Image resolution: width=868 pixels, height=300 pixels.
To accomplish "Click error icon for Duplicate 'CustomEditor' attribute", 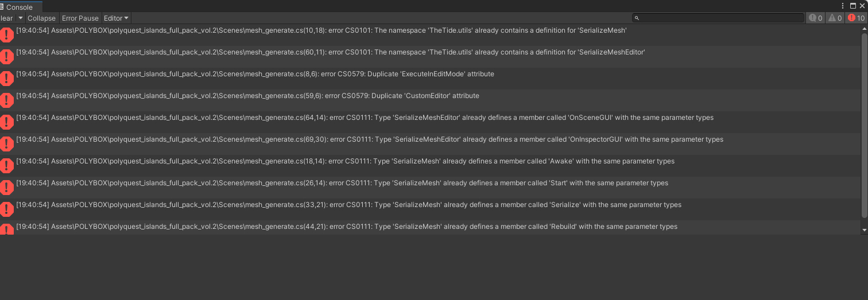I will (x=6, y=100).
